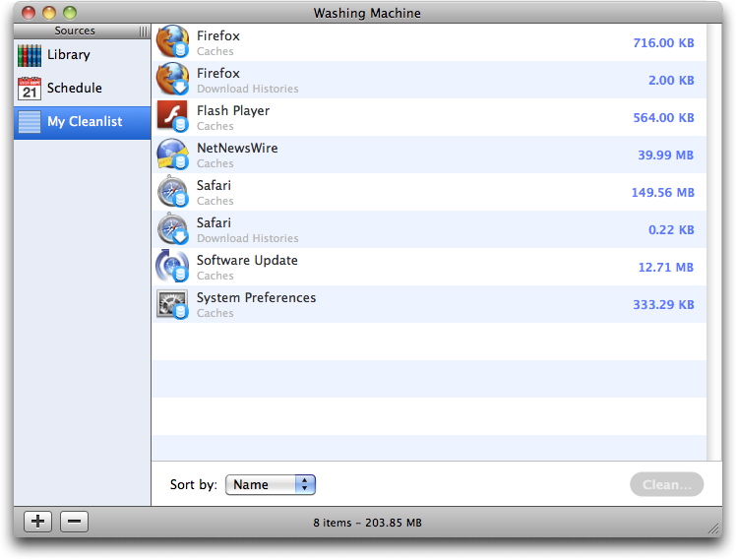Screen dimensions: 736x560
Task: Click the System Preferences icon
Action: 172,304
